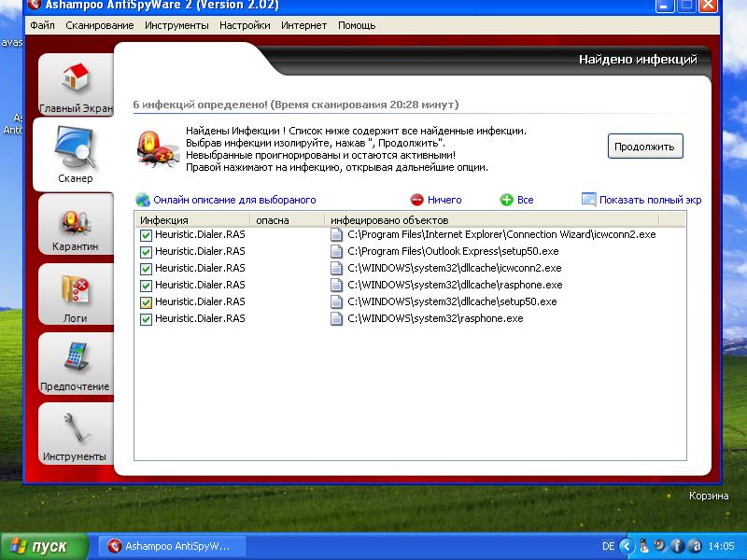Select path C:\WINDOWS\system32\dllcache\setup50.exe
This screenshot has height=560, width=747.
[x=452, y=301]
